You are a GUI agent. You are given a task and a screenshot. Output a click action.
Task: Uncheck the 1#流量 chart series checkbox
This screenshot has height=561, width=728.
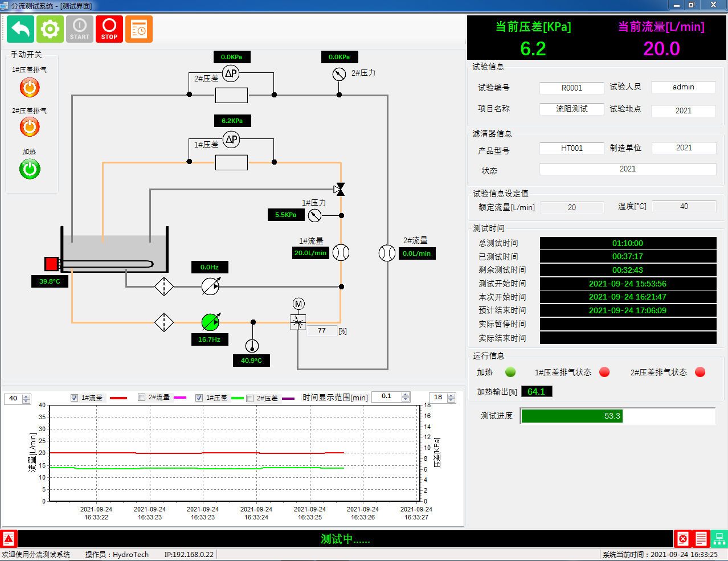[74, 398]
